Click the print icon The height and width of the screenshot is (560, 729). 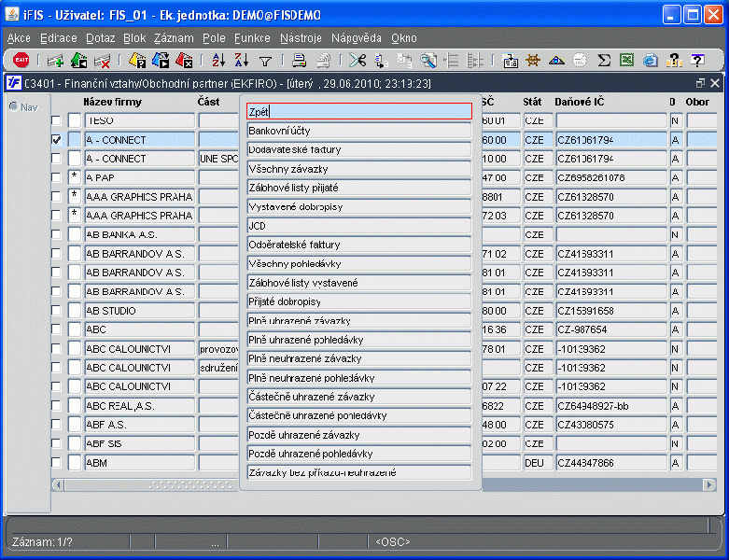tap(300, 61)
